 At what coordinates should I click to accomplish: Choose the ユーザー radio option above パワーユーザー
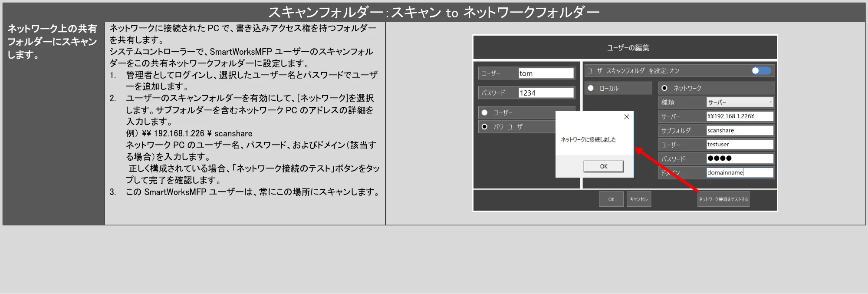coord(485,112)
